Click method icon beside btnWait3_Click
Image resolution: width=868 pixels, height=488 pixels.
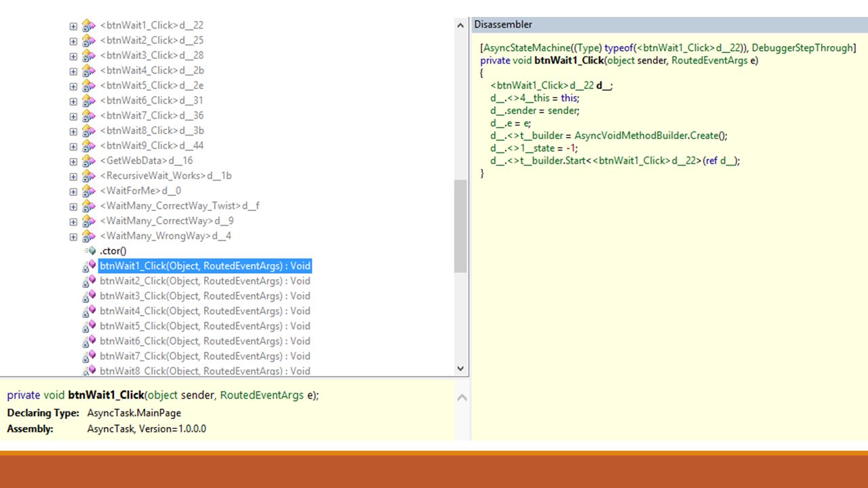pyautogui.click(x=90, y=296)
